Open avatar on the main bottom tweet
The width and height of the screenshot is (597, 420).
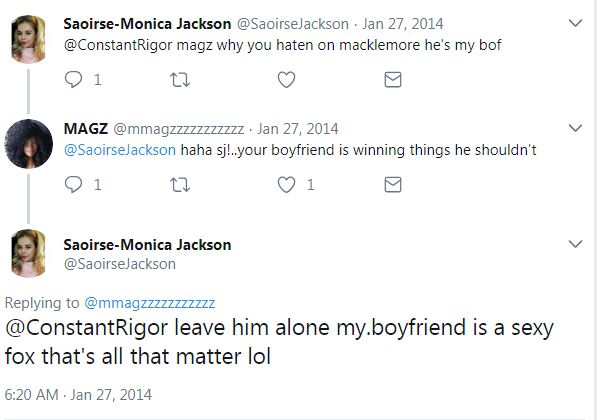(x=29, y=253)
